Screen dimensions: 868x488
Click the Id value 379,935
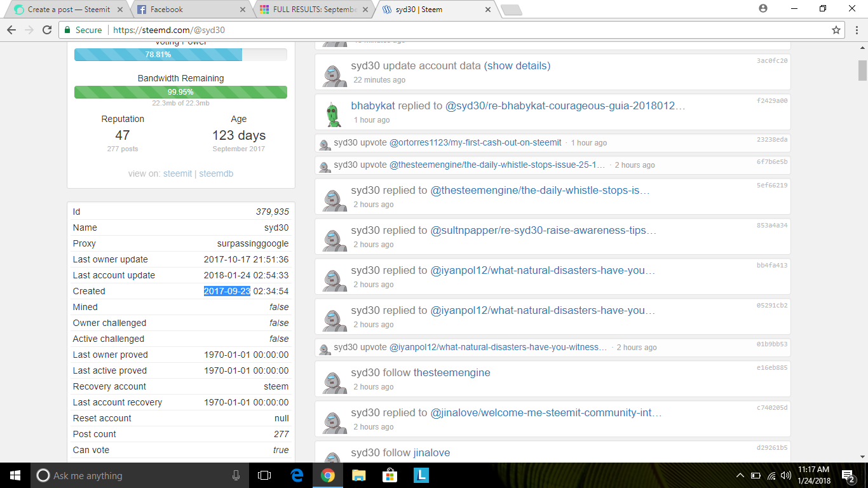(273, 212)
